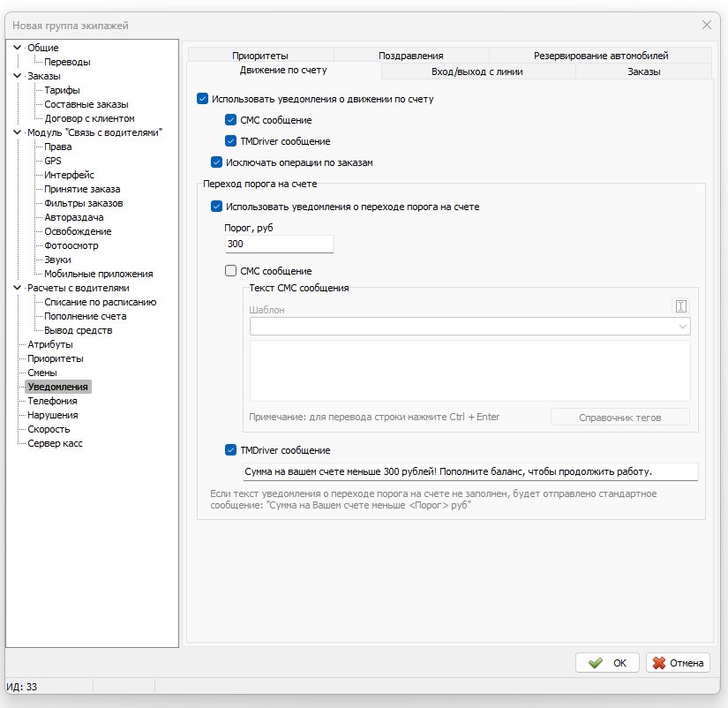Open Вывод средств in the tree
The image size is (728, 708).
[x=78, y=330]
